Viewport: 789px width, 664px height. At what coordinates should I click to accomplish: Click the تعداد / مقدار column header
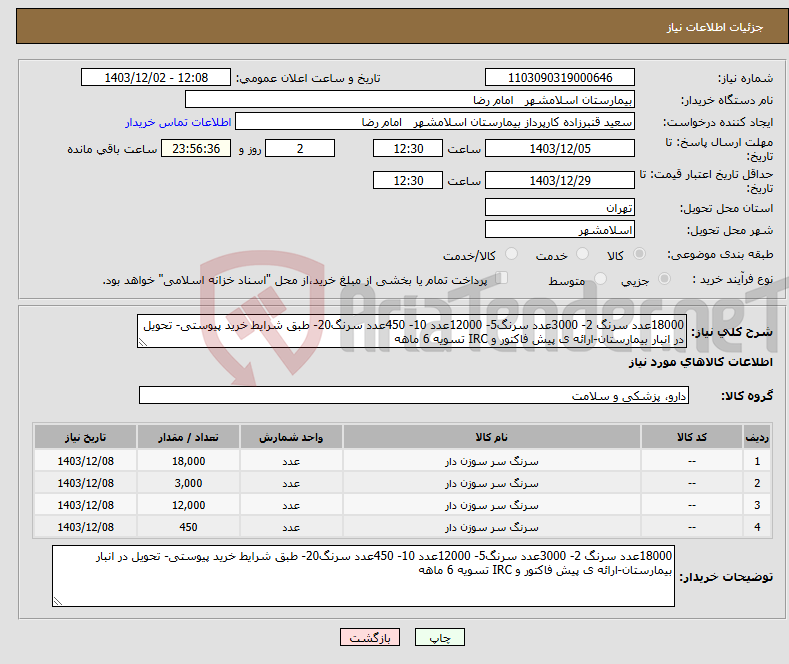pos(188,437)
